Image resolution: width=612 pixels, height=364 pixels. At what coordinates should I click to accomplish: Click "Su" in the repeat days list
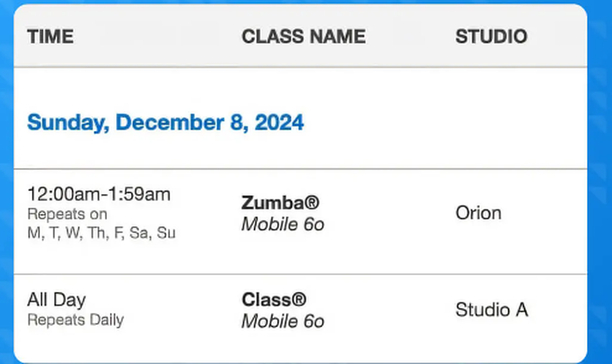pyautogui.click(x=166, y=233)
